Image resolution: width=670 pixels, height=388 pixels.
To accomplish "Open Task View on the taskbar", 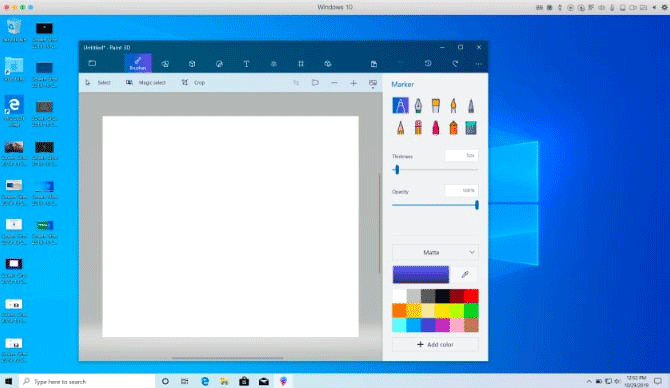I will 185,381.
